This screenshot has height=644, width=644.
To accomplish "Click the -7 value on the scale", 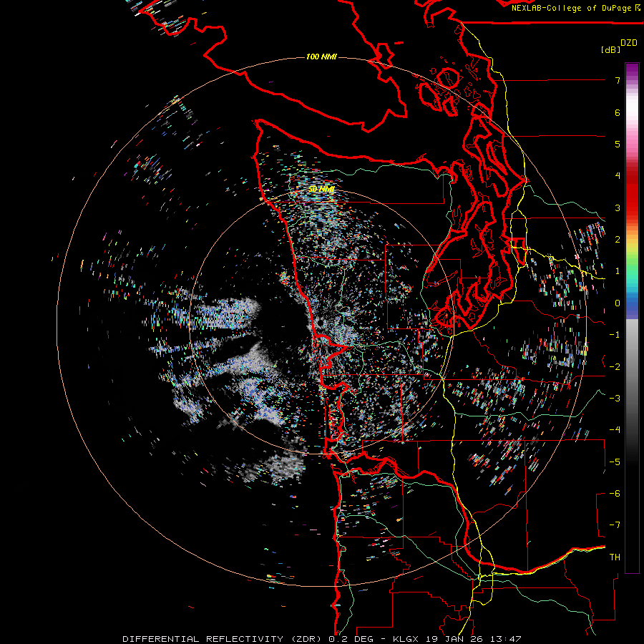I will tap(615, 525).
